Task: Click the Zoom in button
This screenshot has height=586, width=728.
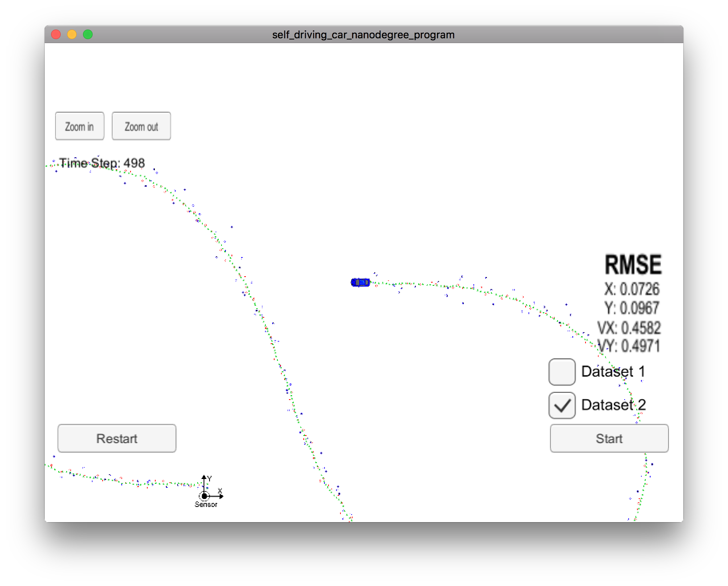Action: point(79,126)
